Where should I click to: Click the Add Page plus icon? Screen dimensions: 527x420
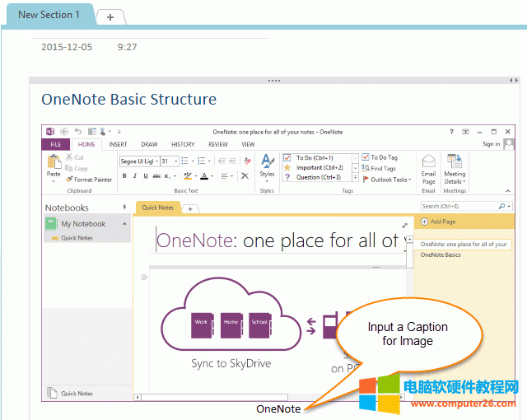coord(425,222)
